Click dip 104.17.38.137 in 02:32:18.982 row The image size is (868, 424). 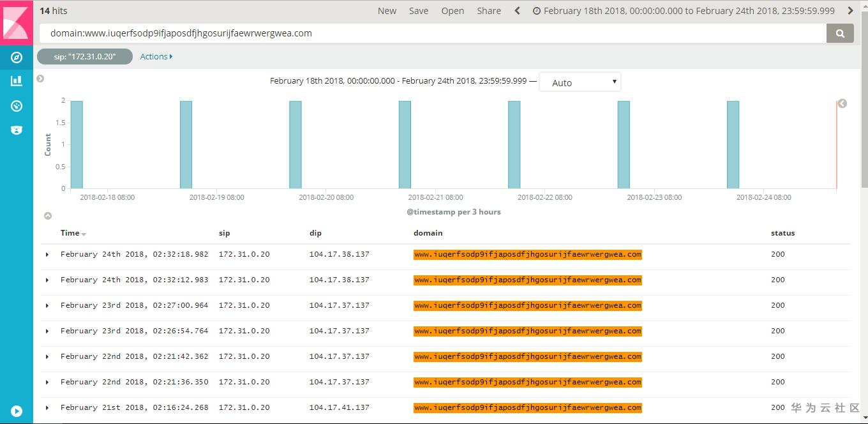click(339, 254)
